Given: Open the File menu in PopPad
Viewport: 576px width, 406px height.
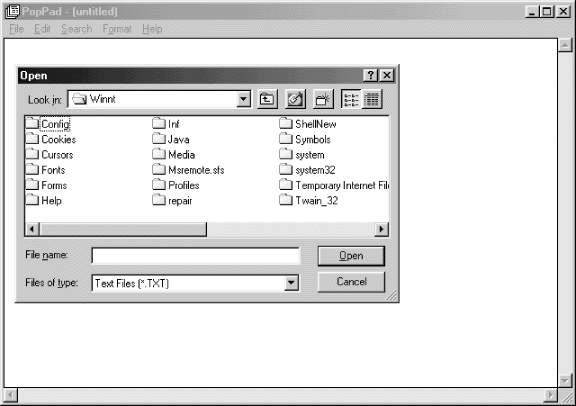Looking at the screenshot, I should coord(16,29).
